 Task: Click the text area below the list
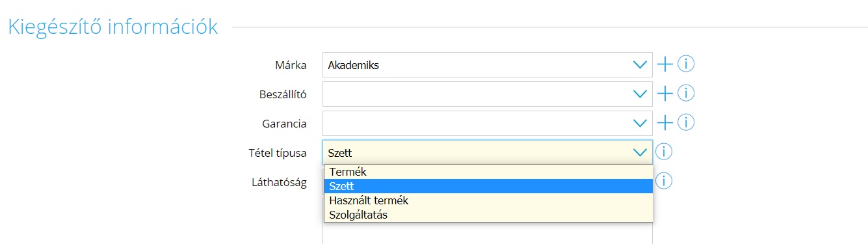488,233
